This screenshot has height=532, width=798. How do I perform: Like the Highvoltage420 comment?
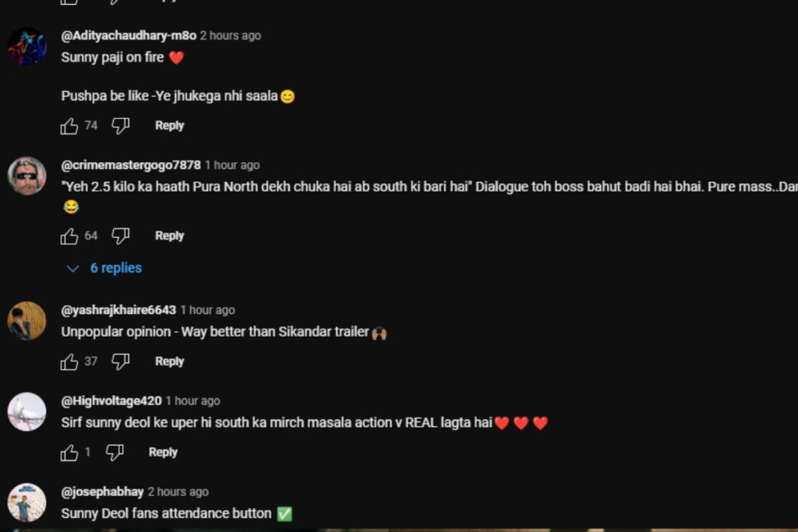coord(69,453)
